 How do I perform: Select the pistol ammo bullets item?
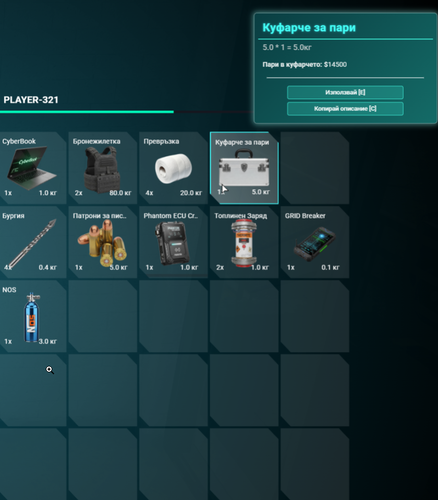[x=103, y=242]
